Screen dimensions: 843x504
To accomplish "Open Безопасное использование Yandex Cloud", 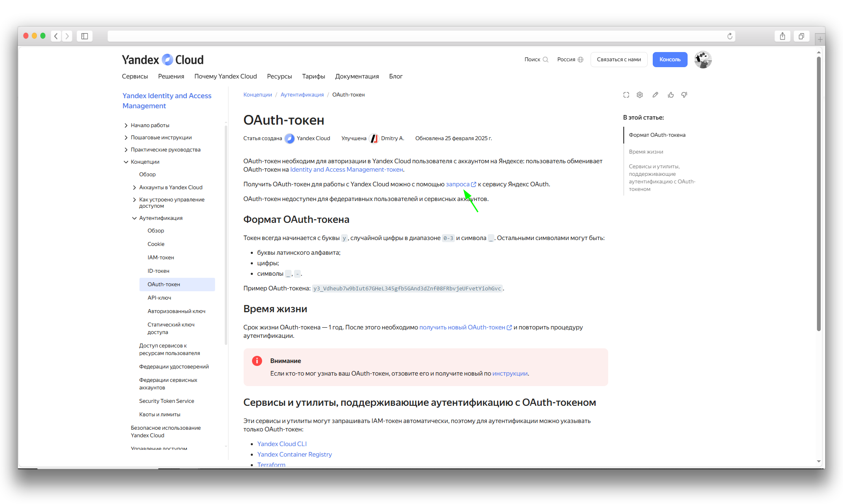I will (165, 432).
